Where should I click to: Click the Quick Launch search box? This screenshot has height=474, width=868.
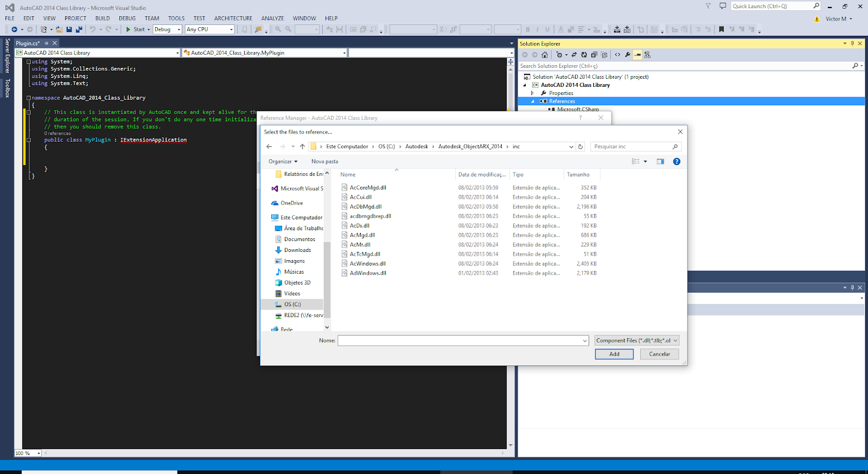(x=776, y=6)
